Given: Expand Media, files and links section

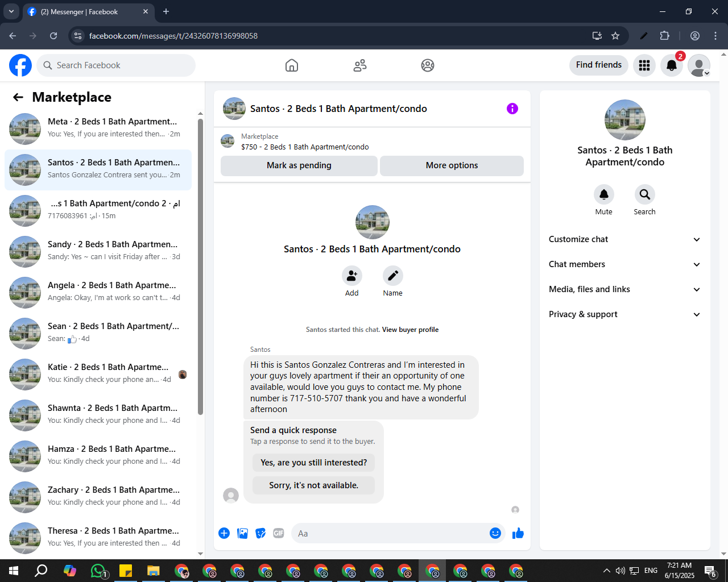Looking at the screenshot, I should click(x=624, y=289).
